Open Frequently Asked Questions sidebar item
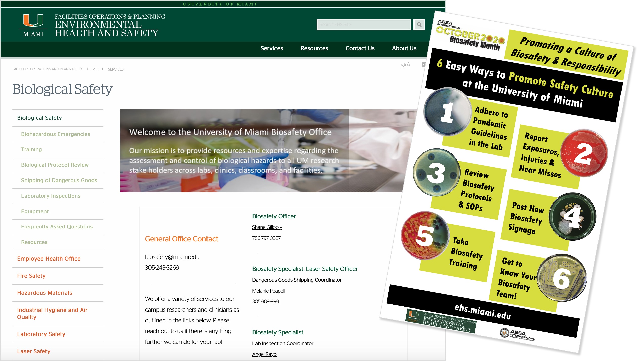 tap(57, 227)
